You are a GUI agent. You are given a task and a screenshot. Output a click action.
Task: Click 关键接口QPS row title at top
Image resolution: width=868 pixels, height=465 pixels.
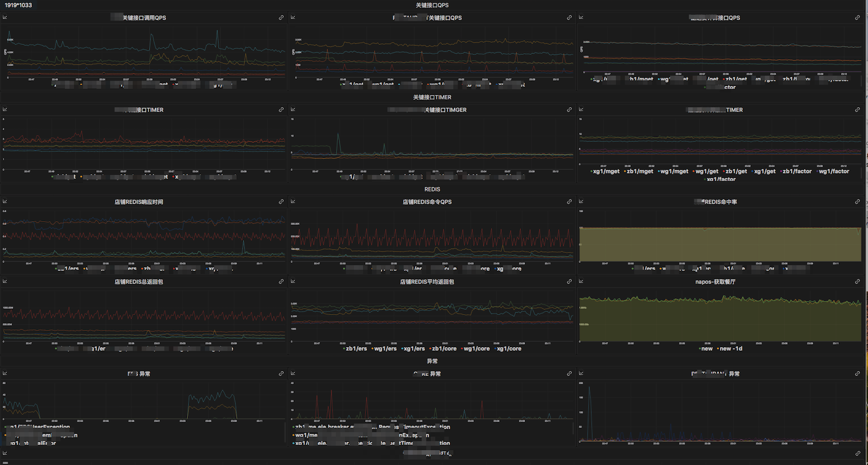(432, 5)
